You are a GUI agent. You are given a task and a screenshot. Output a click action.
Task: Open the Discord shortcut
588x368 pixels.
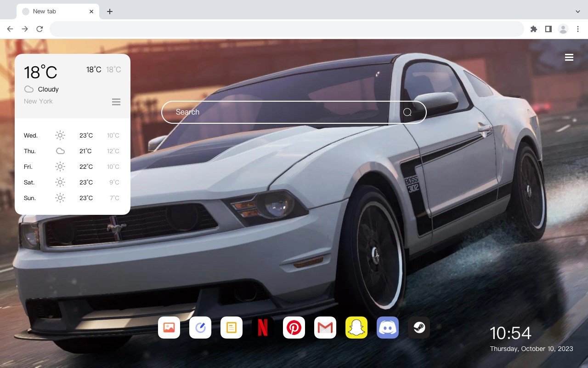[x=388, y=328]
